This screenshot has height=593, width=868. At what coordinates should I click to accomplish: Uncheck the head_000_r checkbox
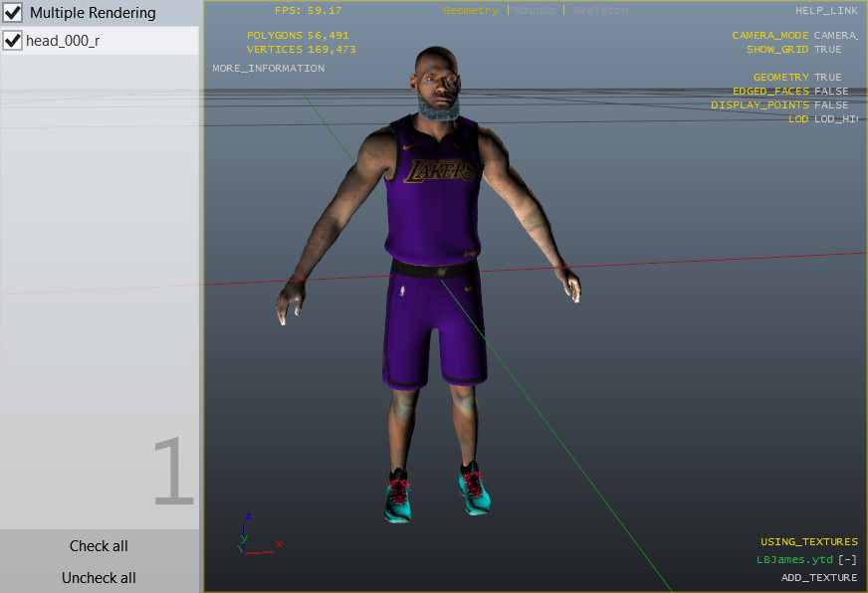(x=12, y=41)
